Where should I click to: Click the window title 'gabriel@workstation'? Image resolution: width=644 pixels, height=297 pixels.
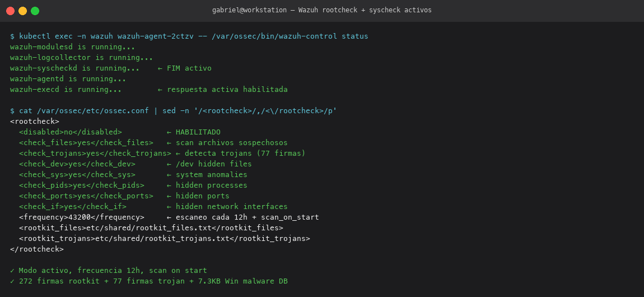(x=249, y=10)
